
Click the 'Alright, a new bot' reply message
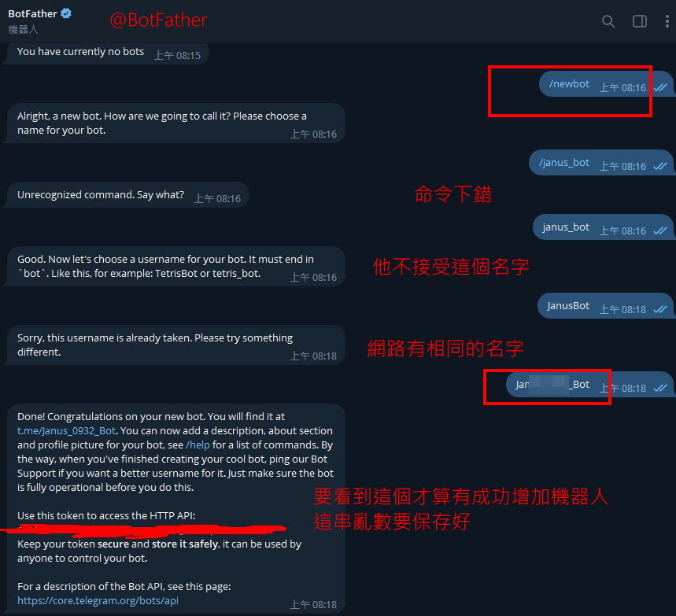coord(176,124)
